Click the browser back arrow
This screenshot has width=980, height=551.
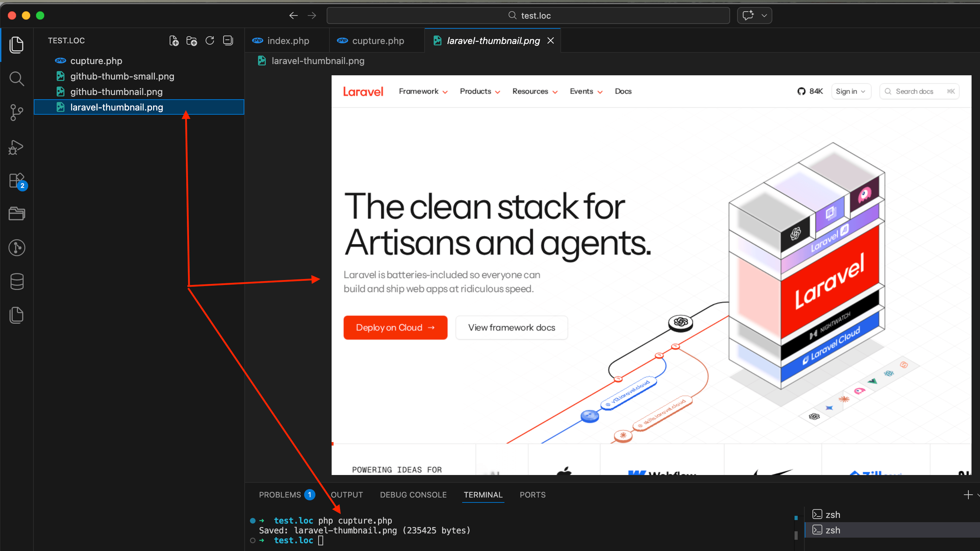tap(293, 15)
